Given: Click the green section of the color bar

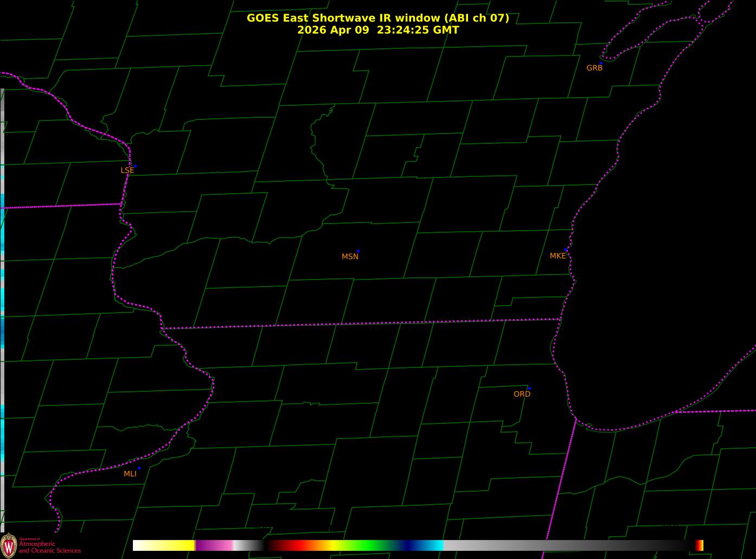Looking at the screenshot, I should pos(369,545).
